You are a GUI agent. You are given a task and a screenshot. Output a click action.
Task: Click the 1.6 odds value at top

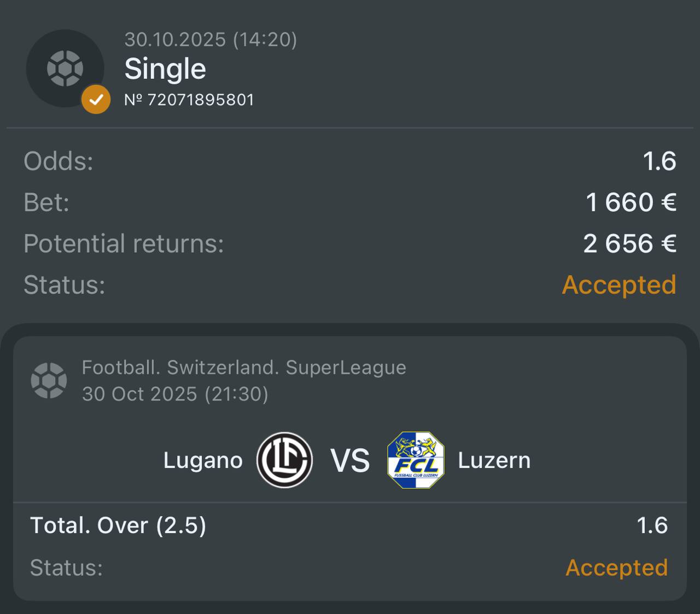coord(660,161)
